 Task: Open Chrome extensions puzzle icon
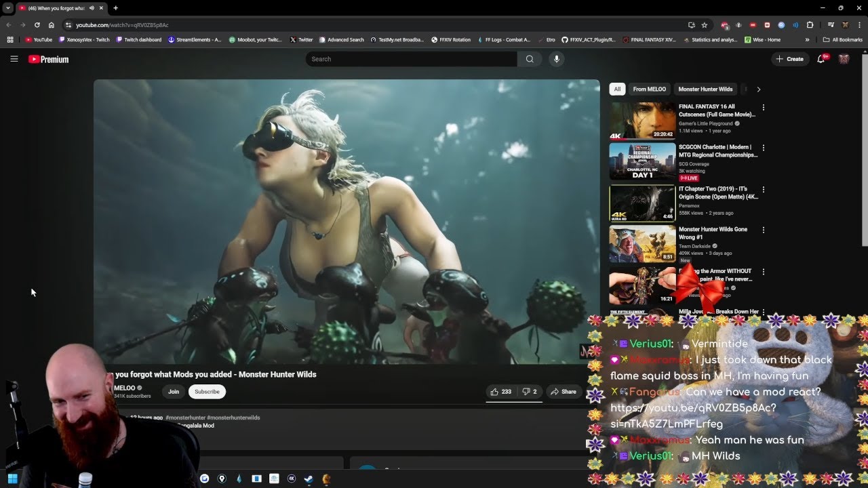[x=810, y=25]
